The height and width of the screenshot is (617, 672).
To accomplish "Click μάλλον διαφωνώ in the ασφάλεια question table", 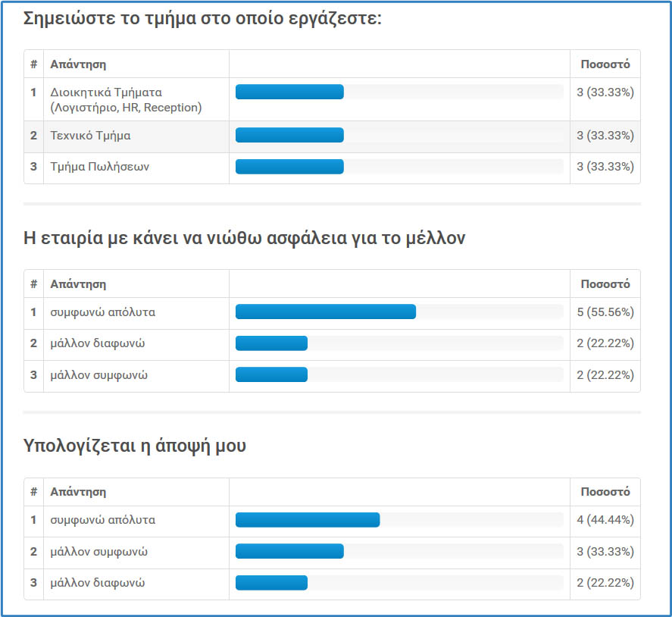I will pos(97,343).
